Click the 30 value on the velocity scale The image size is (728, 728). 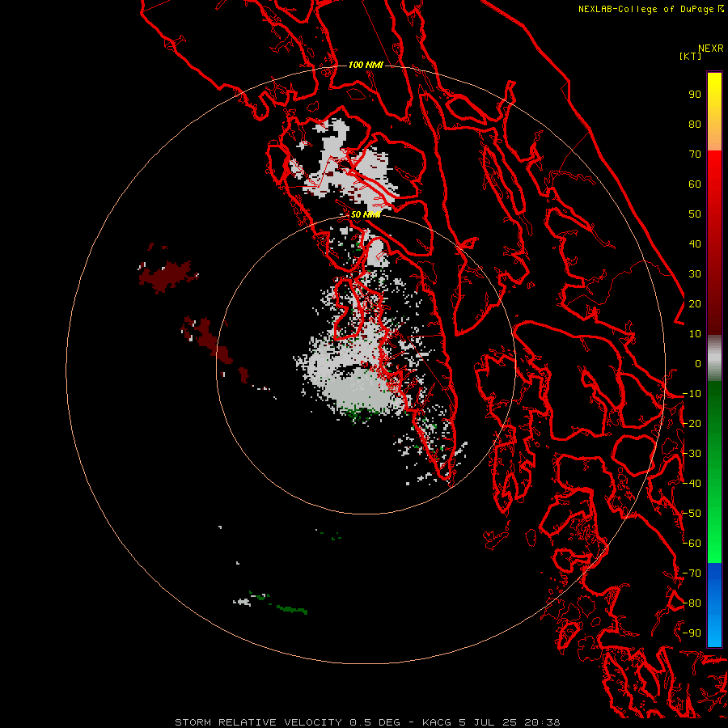[x=695, y=274]
